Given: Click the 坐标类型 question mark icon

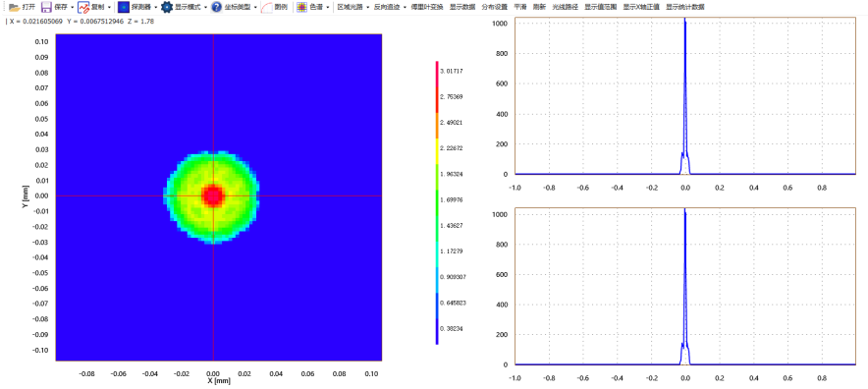Looking at the screenshot, I should 216,7.
